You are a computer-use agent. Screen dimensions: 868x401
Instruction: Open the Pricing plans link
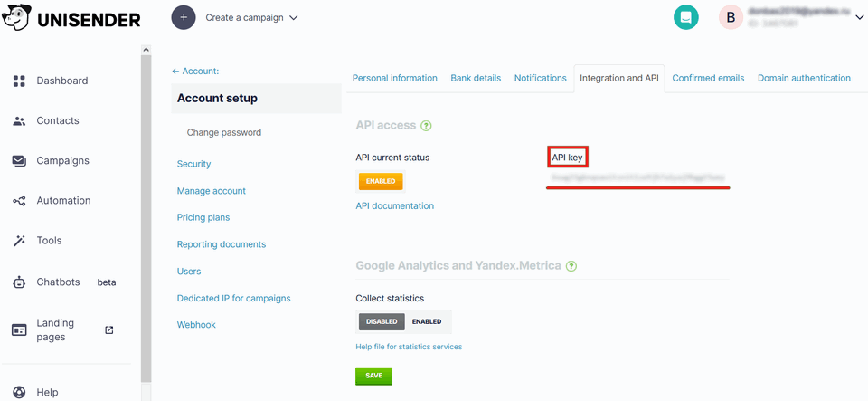pos(203,217)
